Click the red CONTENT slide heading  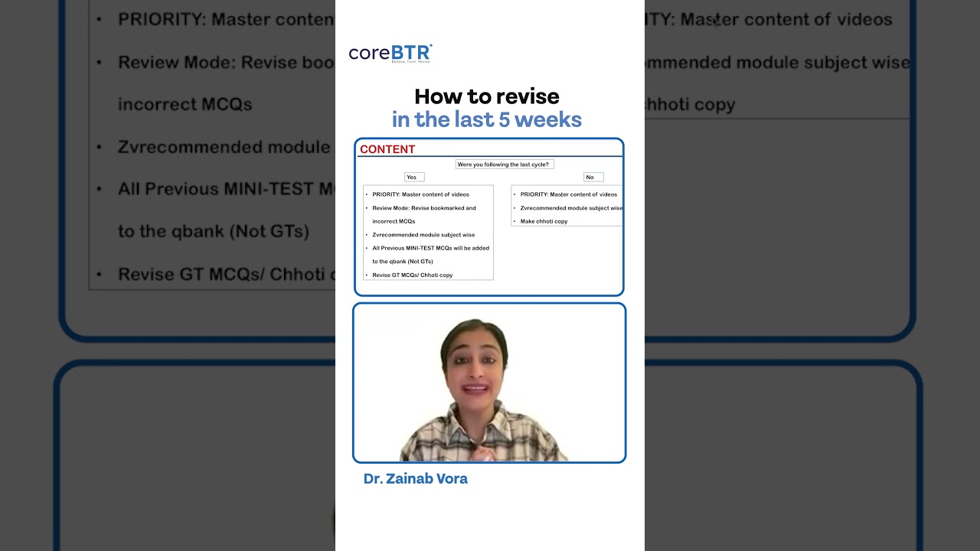387,149
